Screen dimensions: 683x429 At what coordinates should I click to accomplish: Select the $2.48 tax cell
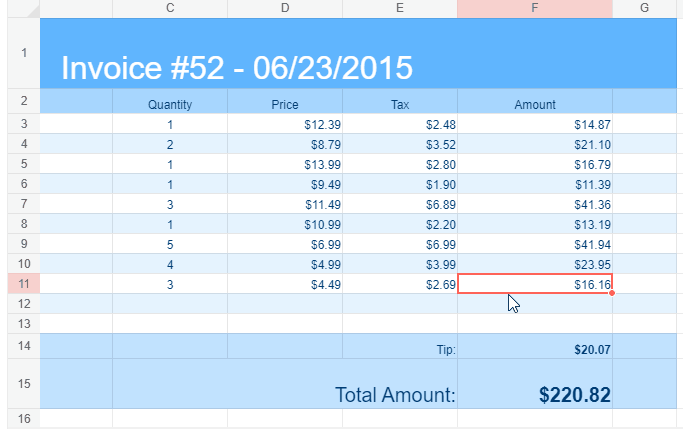pos(400,124)
